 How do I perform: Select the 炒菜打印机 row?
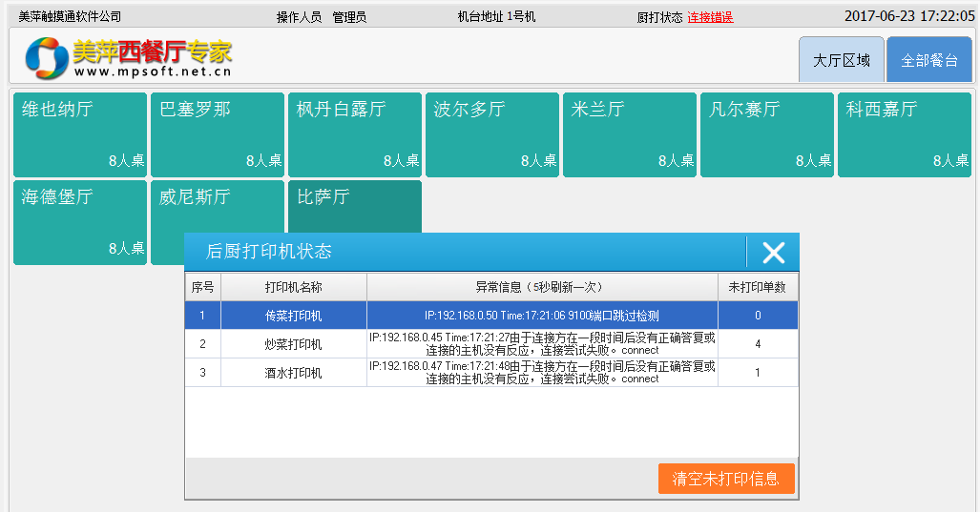tap(294, 344)
